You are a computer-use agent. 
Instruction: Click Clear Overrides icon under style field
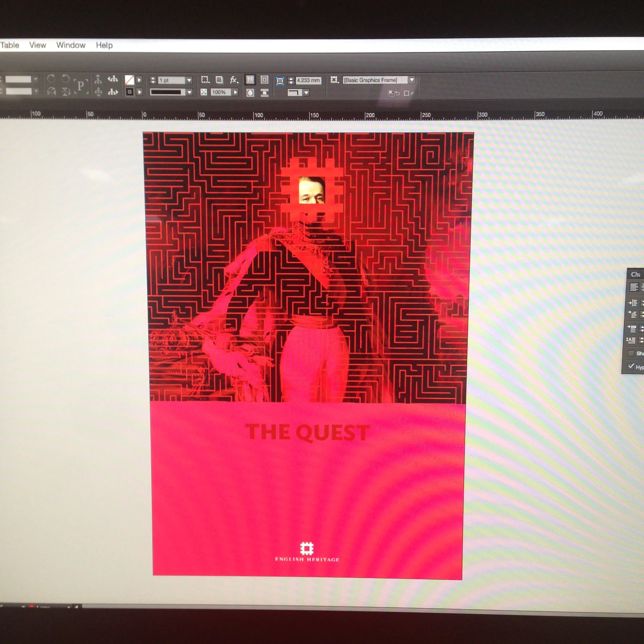pos(394,93)
